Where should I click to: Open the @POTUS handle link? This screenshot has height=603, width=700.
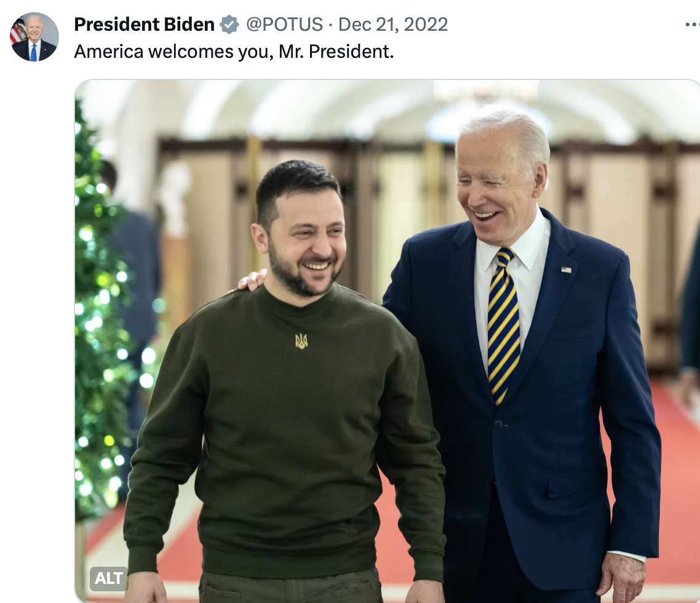pos(284,25)
